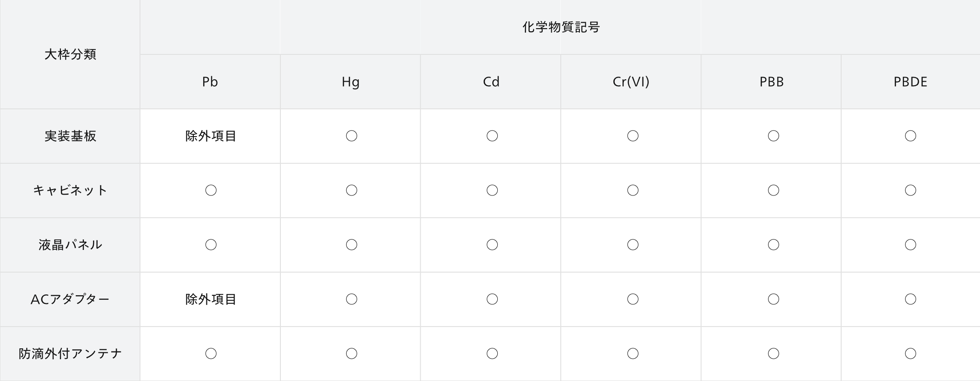This screenshot has height=381, width=980.
Task: Select the 化学物質記号 header text
Action: coord(561,27)
